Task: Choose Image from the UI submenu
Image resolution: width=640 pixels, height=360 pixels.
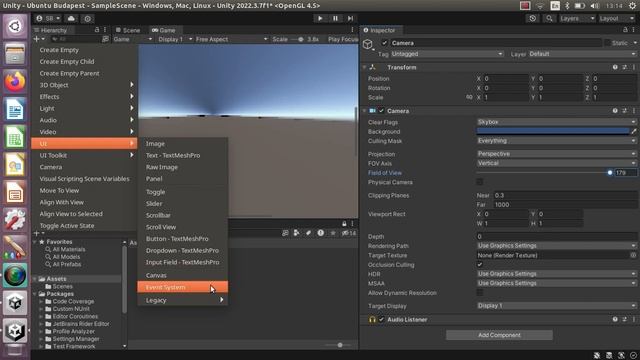Action: 182,144
